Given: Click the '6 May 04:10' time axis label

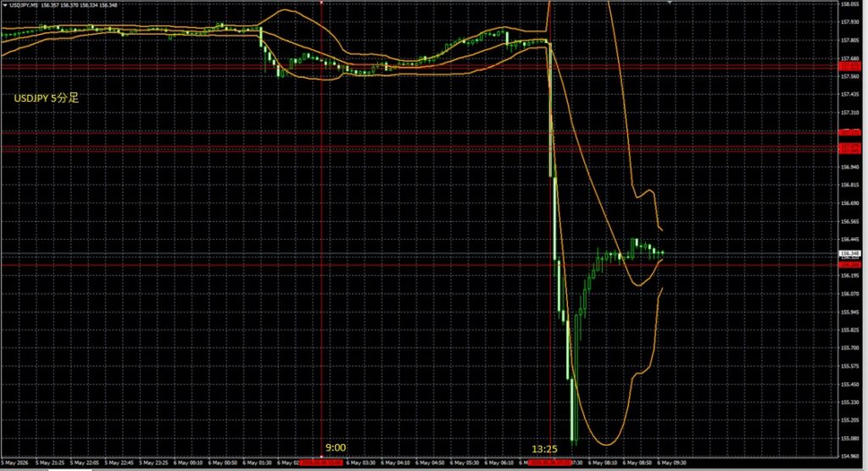Looking at the screenshot, I should 396,463.
